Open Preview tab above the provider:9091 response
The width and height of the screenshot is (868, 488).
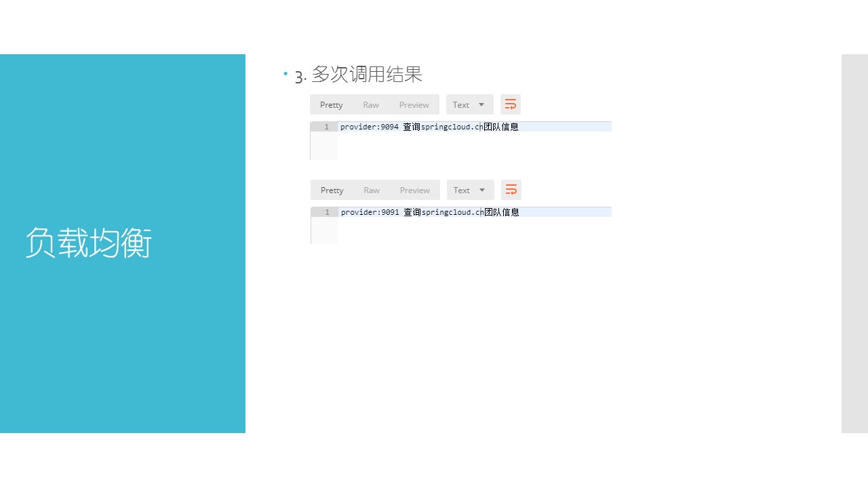pyautogui.click(x=414, y=190)
